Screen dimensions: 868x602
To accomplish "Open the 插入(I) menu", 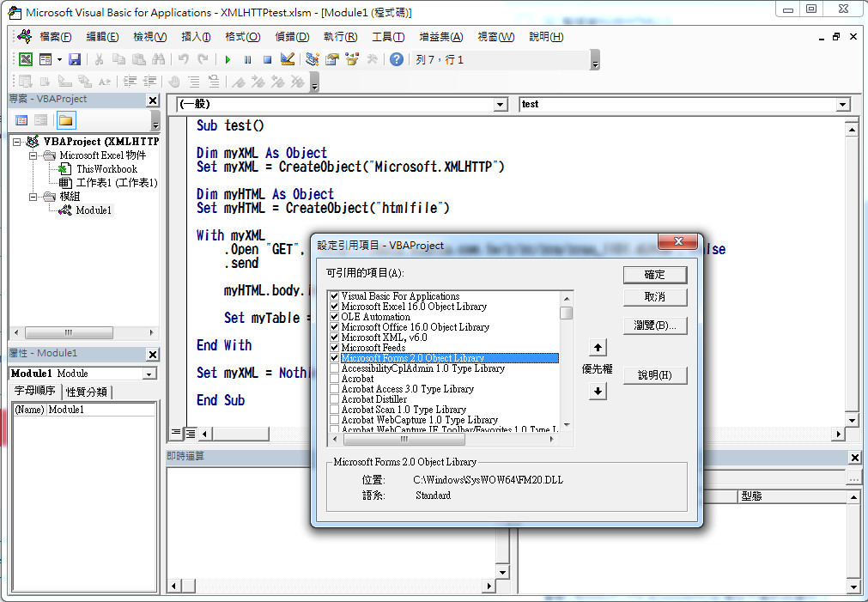I will (x=196, y=37).
